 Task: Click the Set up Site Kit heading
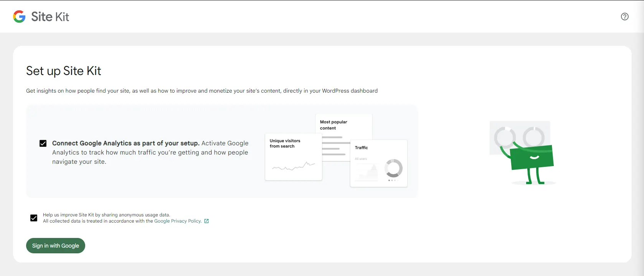coord(64,71)
